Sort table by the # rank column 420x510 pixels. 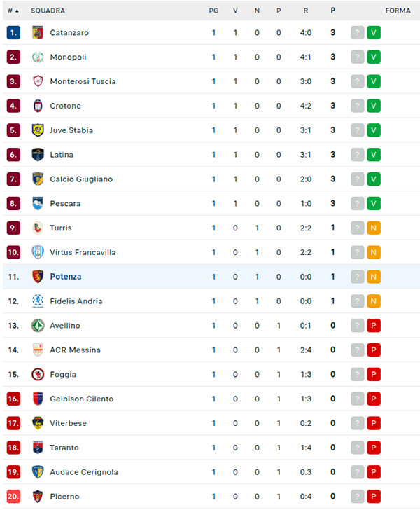[x=13, y=11]
